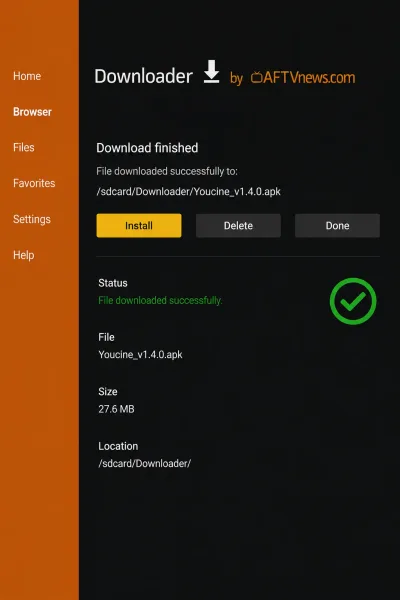The height and width of the screenshot is (600, 400).
Task: Click the '27.6 MB' size value
Action: click(116, 409)
